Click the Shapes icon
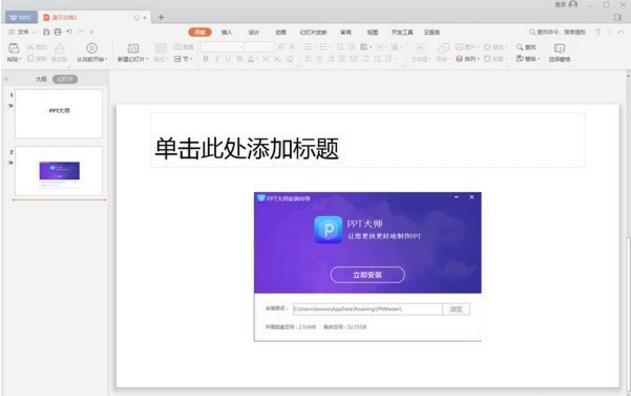631x396 pixels. 443,48
